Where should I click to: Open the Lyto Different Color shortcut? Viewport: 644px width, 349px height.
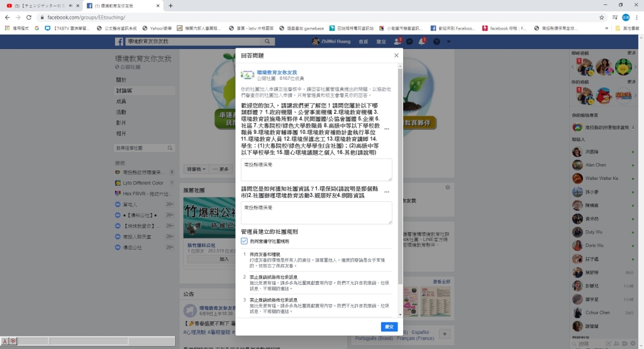click(143, 183)
